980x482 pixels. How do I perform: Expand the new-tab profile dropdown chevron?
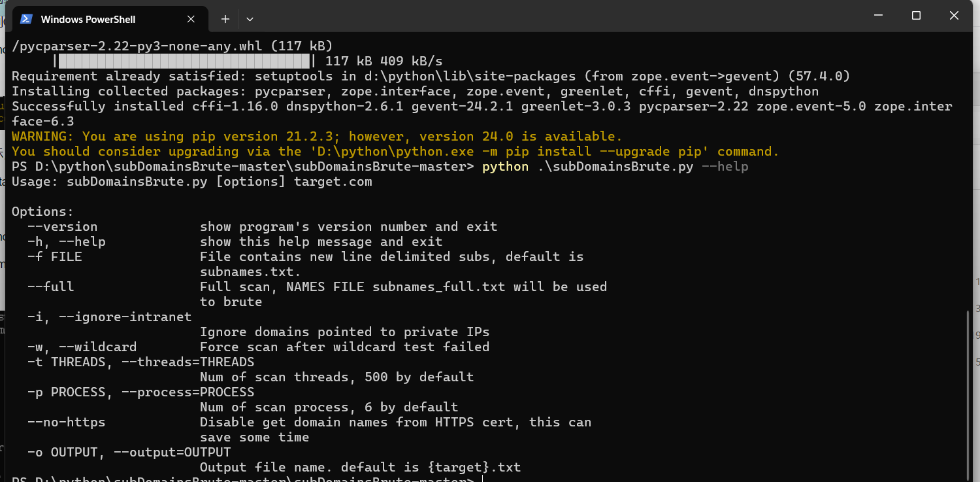coord(250,20)
